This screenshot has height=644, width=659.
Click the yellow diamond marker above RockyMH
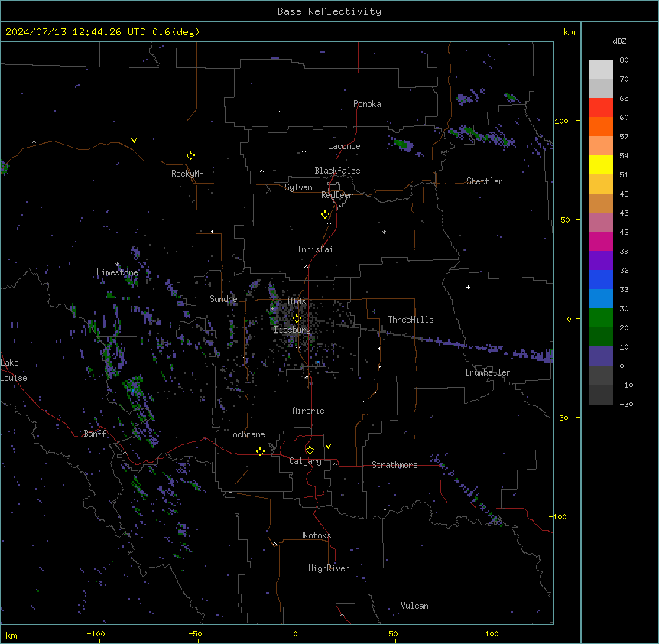(190, 156)
